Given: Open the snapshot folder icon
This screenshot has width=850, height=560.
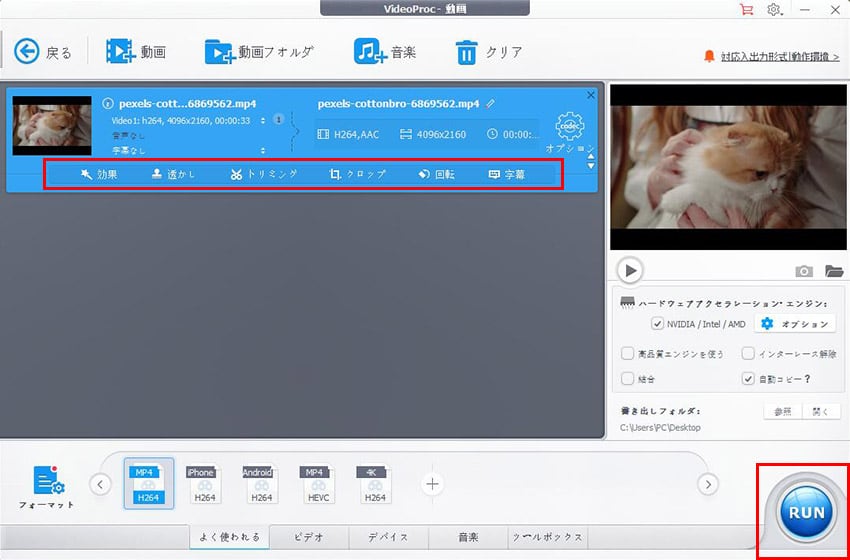Looking at the screenshot, I should [834, 271].
